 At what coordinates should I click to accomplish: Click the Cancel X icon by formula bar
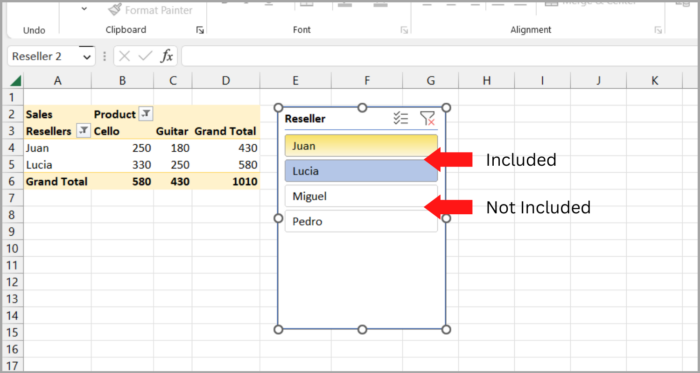pyautogui.click(x=125, y=56)
